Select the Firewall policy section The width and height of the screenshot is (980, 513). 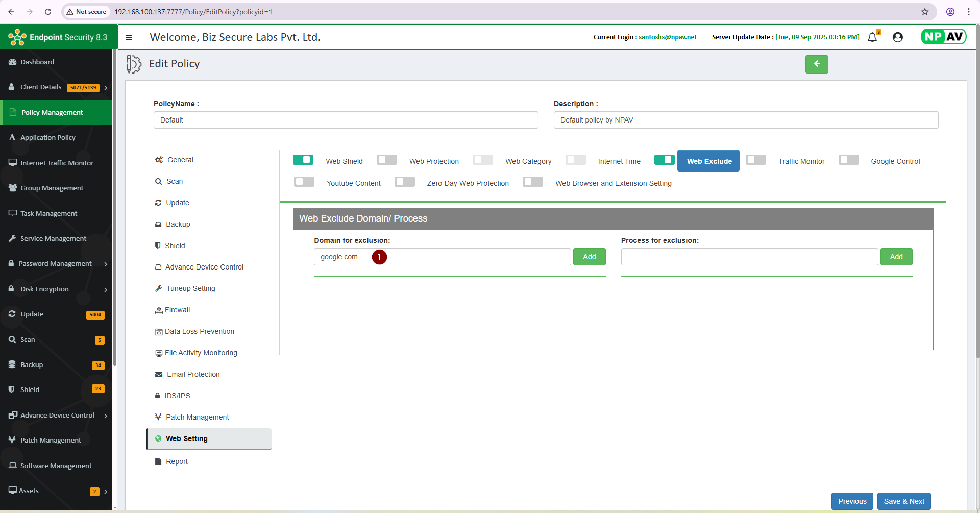177,310
